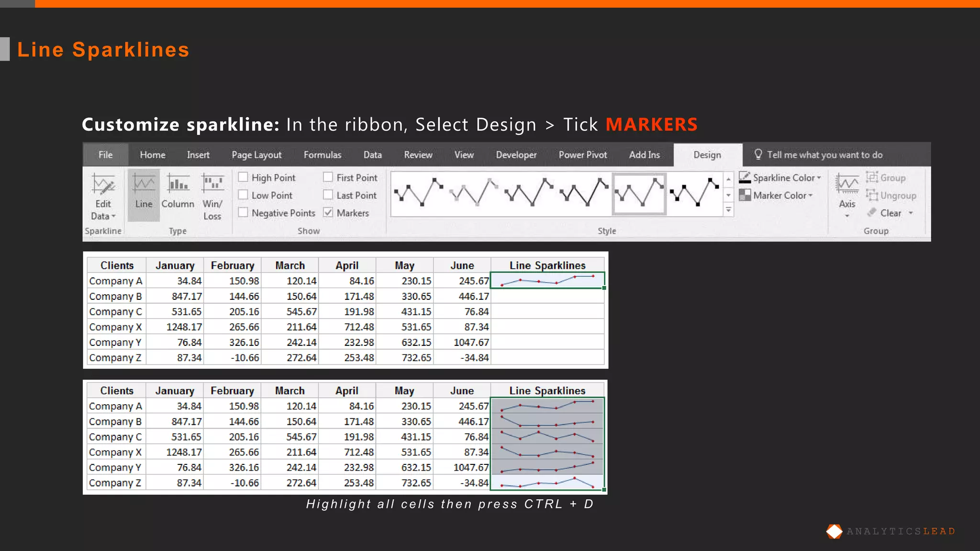Open the Insert ribbon tab
980x551 pixels.
click(x=198, y=155)
